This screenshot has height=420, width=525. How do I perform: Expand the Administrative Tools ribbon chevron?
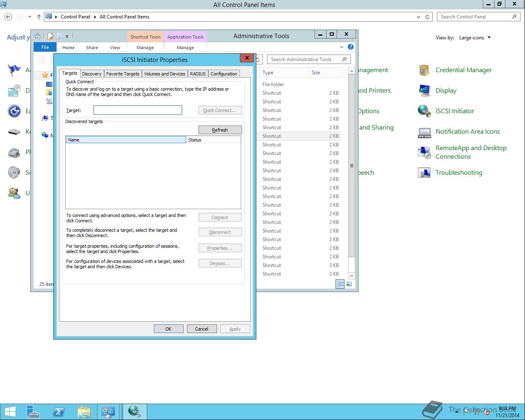[x=342, y=47]
